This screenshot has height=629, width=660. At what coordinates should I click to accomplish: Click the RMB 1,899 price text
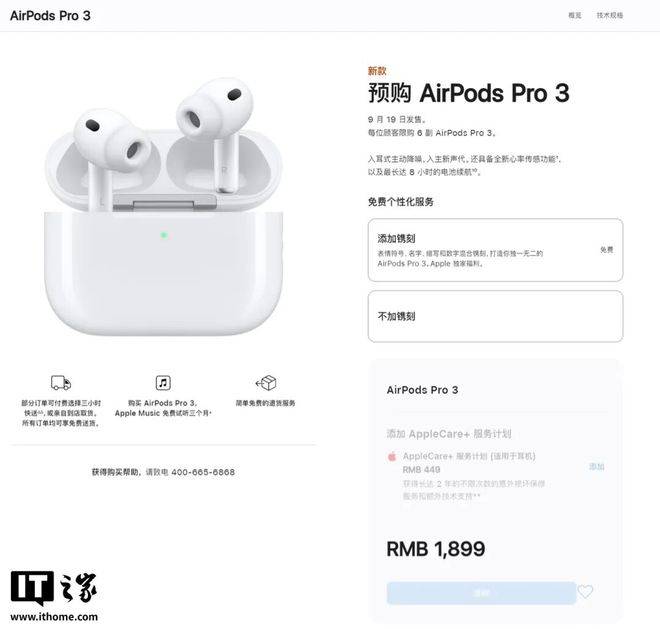[x=436, y=549]
